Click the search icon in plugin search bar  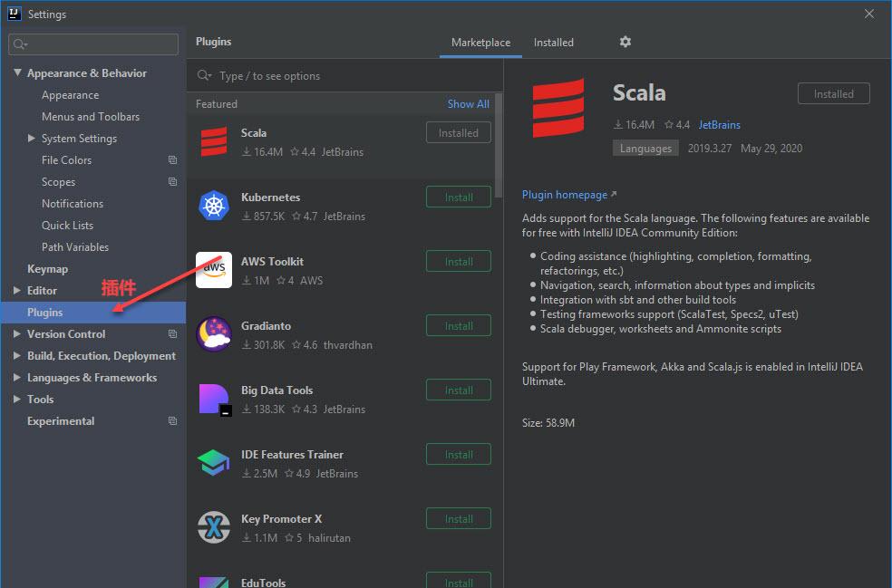(x=204, y=75)
